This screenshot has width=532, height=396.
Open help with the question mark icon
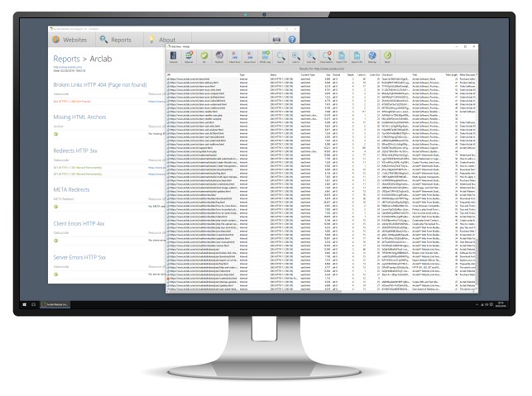tap(292, 40)
